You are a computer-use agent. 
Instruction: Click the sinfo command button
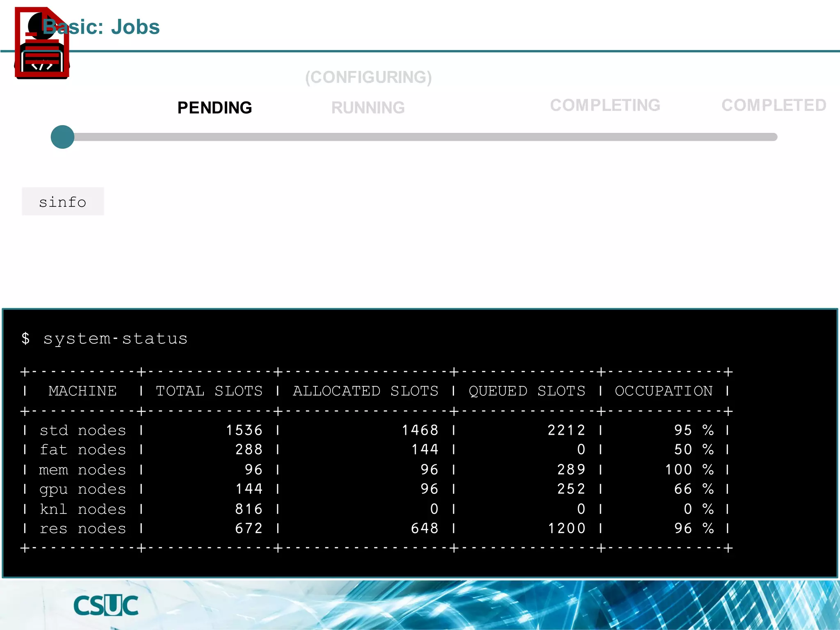click(63, 202)
